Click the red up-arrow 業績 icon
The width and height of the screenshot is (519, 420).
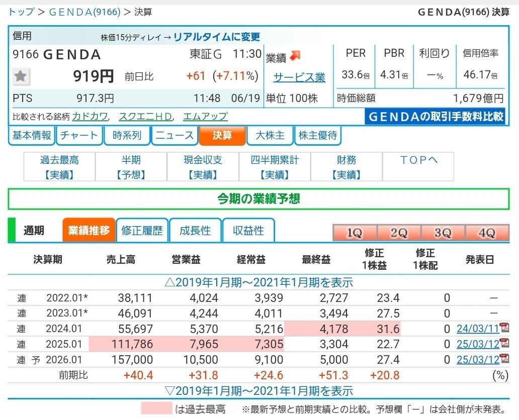click(295, 56)
